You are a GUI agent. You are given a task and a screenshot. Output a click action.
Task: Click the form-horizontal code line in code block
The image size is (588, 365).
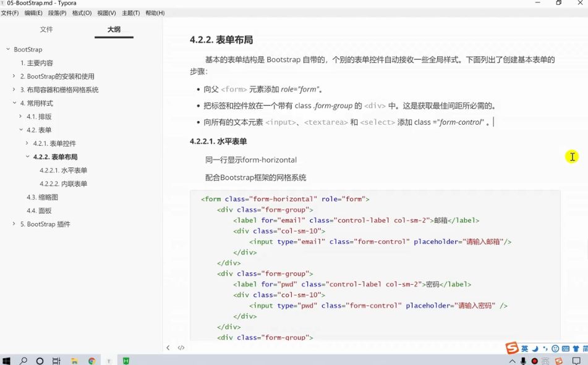coord(285,199)
